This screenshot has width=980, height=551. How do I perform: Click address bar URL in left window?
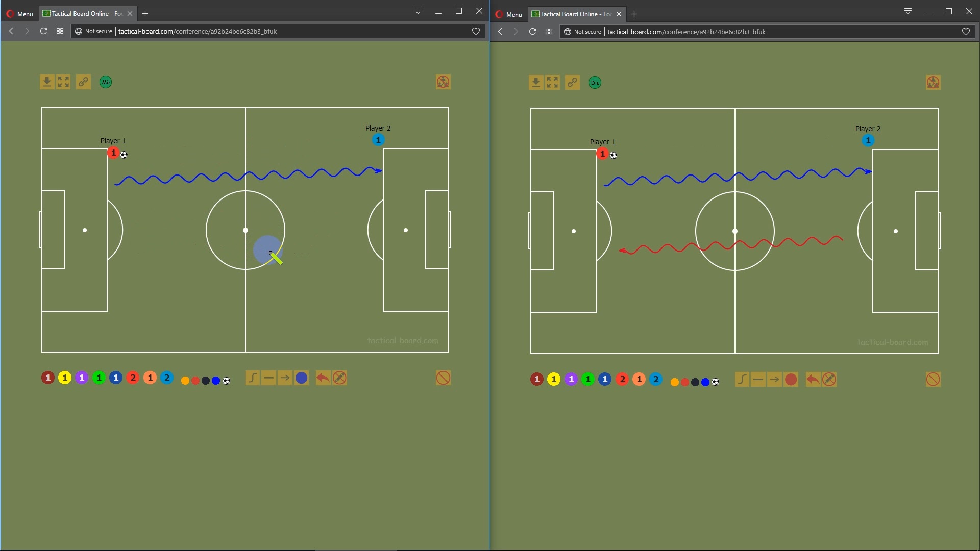pos(198,31)
